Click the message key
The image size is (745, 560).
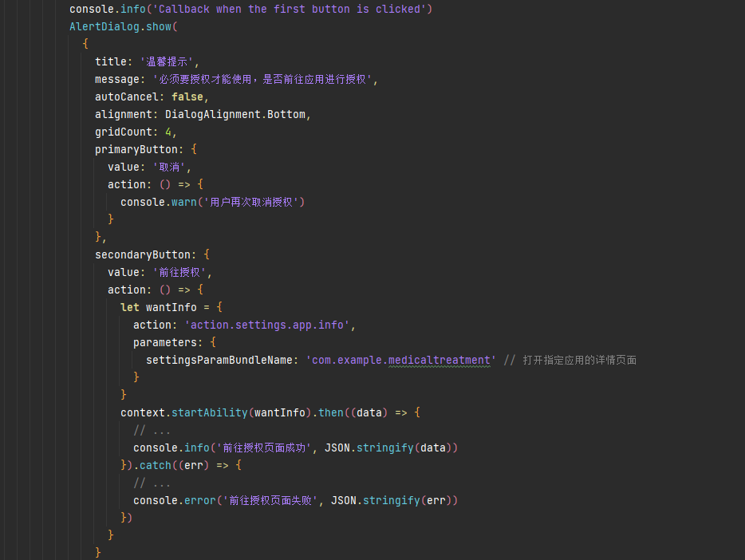point(117,79)
